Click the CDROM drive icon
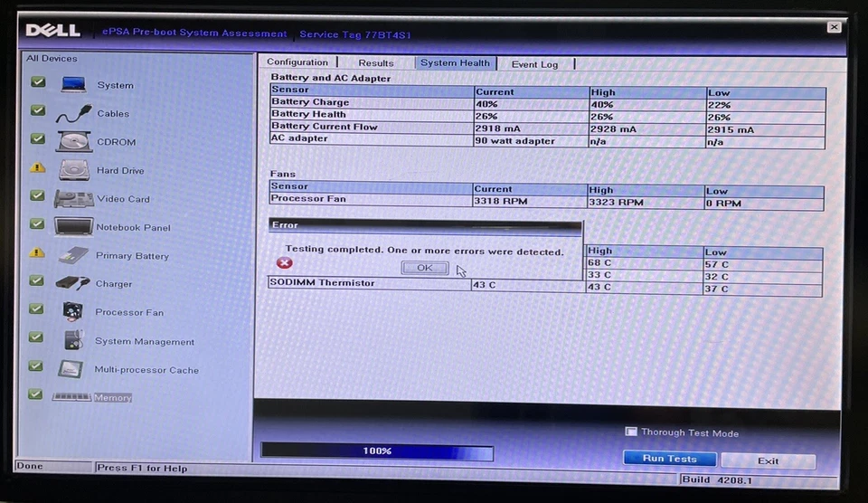The height and width of the screenshot is (503, 868). coord(73,141)
